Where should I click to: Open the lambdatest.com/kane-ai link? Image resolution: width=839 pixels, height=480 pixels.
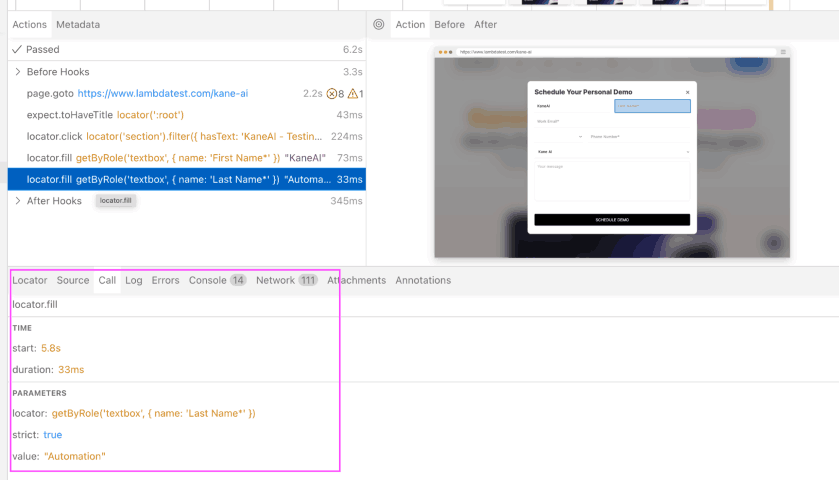[162, 94]
